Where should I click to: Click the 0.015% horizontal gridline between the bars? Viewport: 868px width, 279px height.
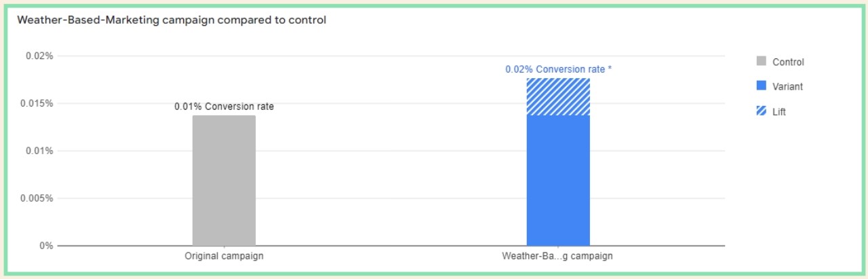(390, 103)
